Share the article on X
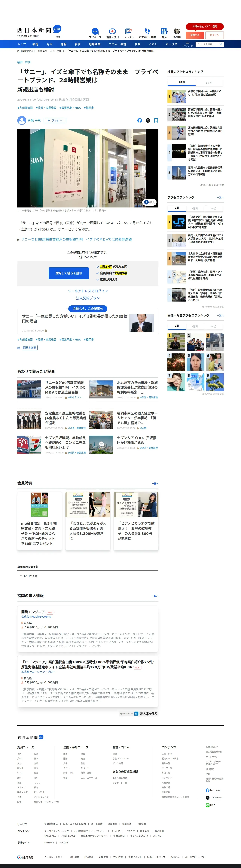Viewport: 241px width, 868px height. point(148,120)
